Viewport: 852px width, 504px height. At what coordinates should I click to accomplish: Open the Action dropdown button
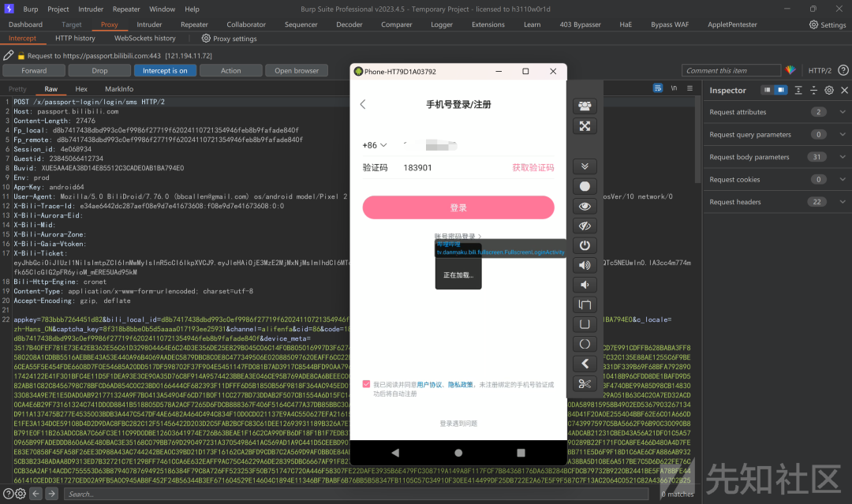coord(231,71)
